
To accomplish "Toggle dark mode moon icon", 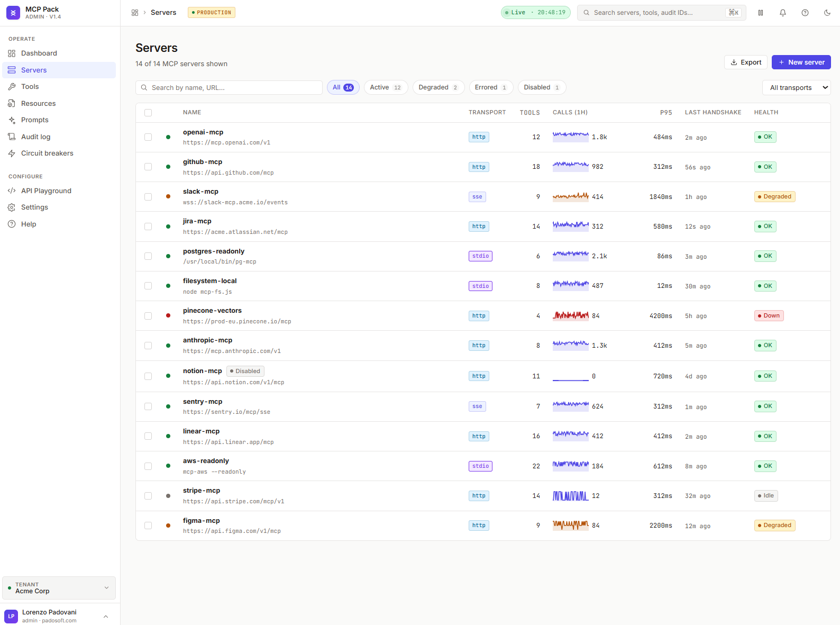I will [x=827, y=13].
